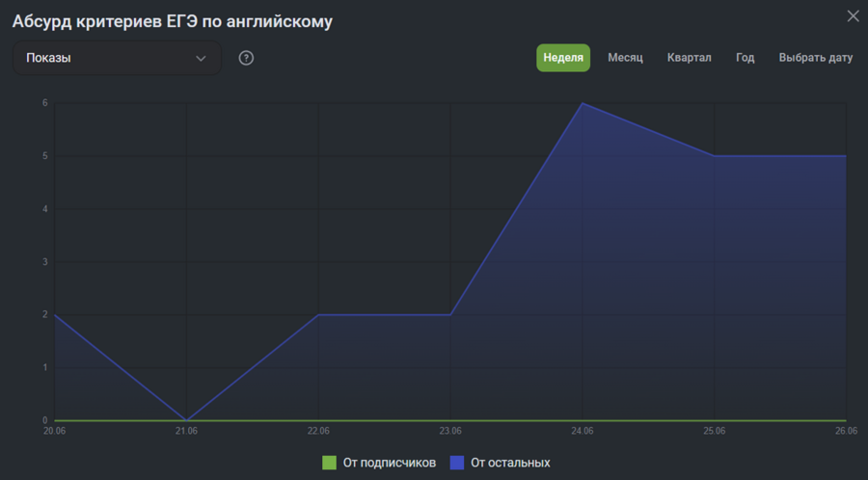Open the help question mark icon
The image size is (868, 480).
point(246,58)
